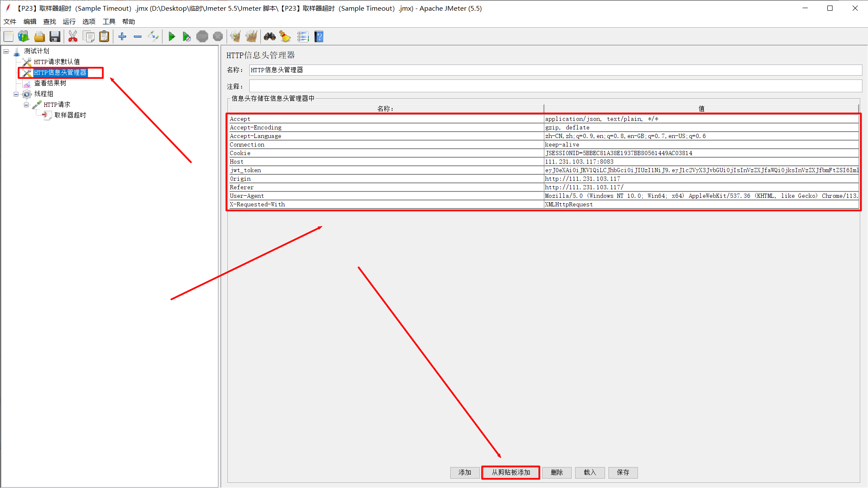This screenshot has height=488, width=868.
Task: Save the test plan with the disk icon
Action: click(55, 37)
